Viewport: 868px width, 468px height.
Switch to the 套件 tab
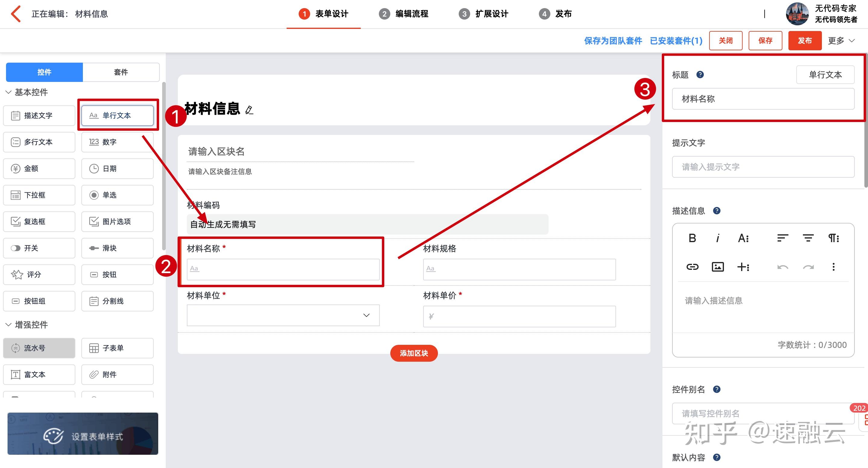pos(121,72)
